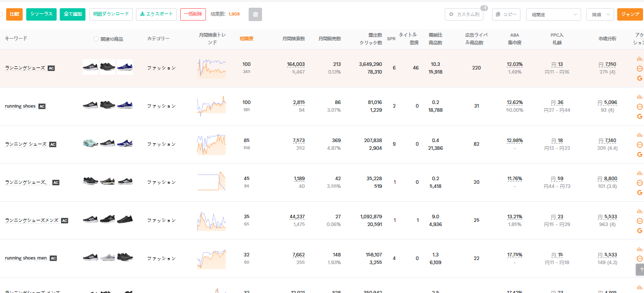
Task: Open bar chart icon in the 7,662 searches row
Action: click(x=640, y=249)
